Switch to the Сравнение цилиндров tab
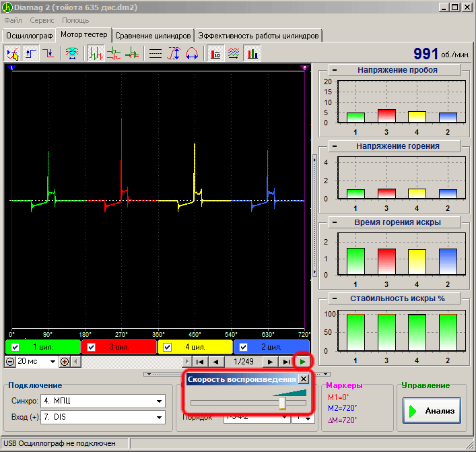The height and width of the screenshot is (452, 476). pos(153,36)
